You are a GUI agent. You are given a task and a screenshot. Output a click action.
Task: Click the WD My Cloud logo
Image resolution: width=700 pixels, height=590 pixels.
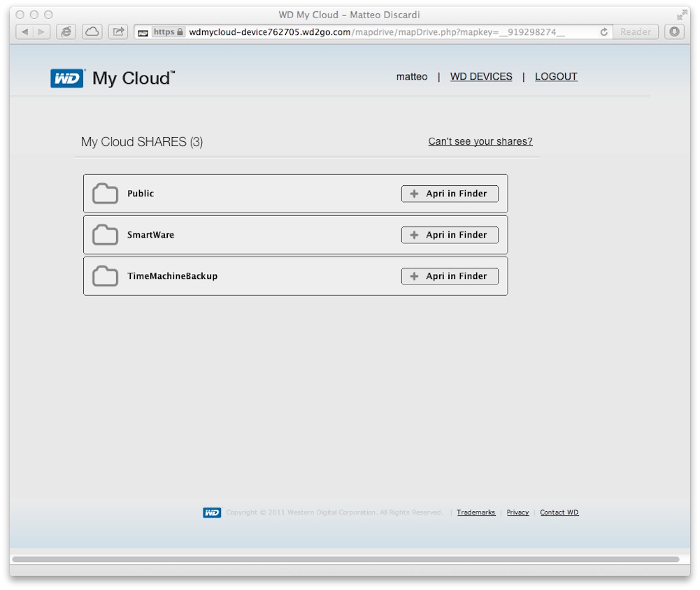[113, 78]
